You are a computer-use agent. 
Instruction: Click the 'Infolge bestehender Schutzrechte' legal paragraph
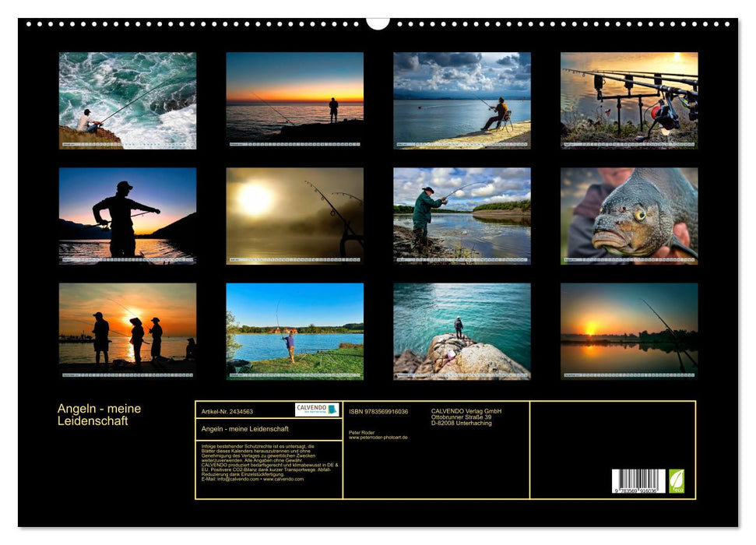[x=270, y=462]
